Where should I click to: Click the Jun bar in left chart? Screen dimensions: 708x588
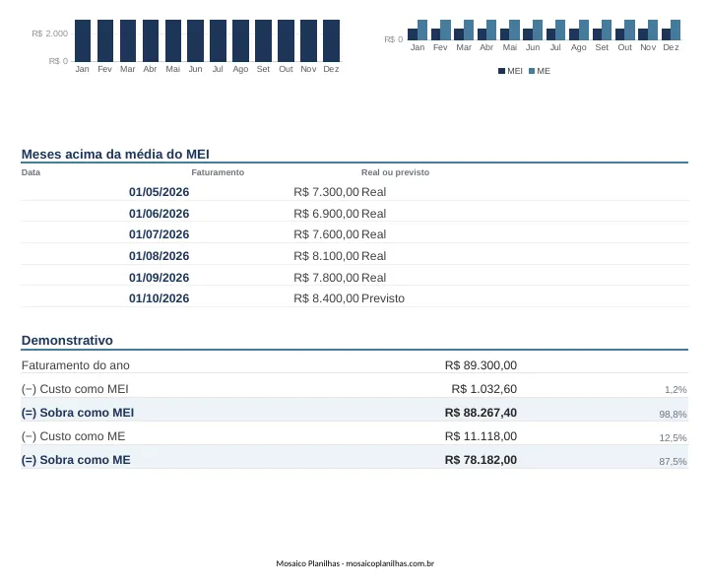click(x=196, y=40)
